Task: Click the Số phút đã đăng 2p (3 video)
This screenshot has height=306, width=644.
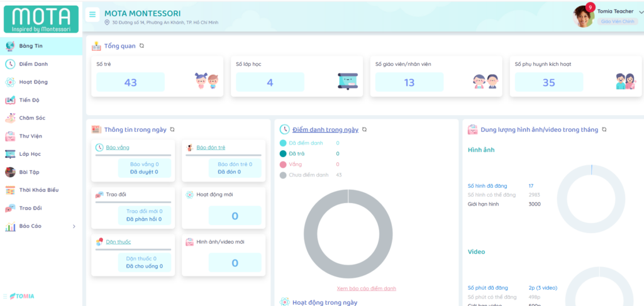Action: tap(543, 288)
